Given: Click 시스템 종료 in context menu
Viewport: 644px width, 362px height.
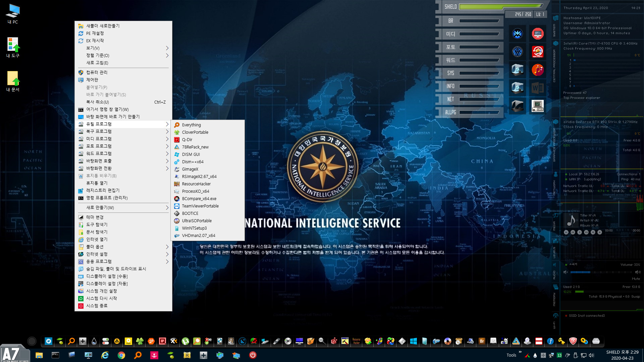Looking at the screenshot, I should click(x=123, y=305).
